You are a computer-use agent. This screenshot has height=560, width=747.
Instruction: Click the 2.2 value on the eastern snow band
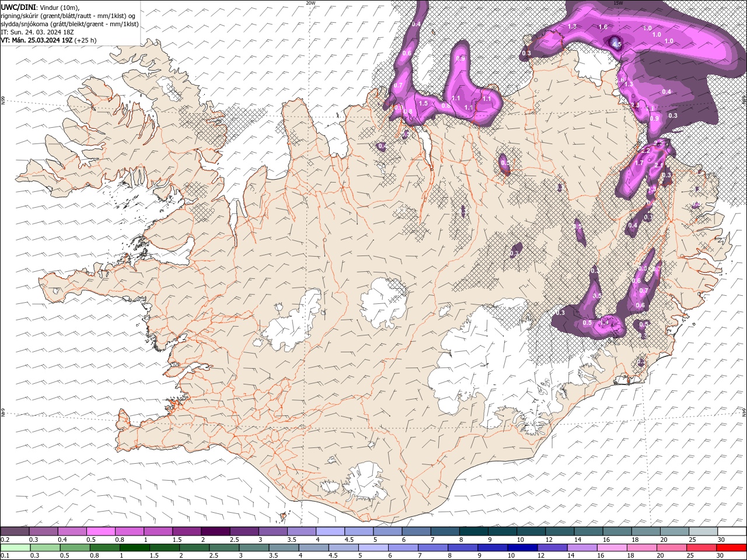click(x=645, y=150)
